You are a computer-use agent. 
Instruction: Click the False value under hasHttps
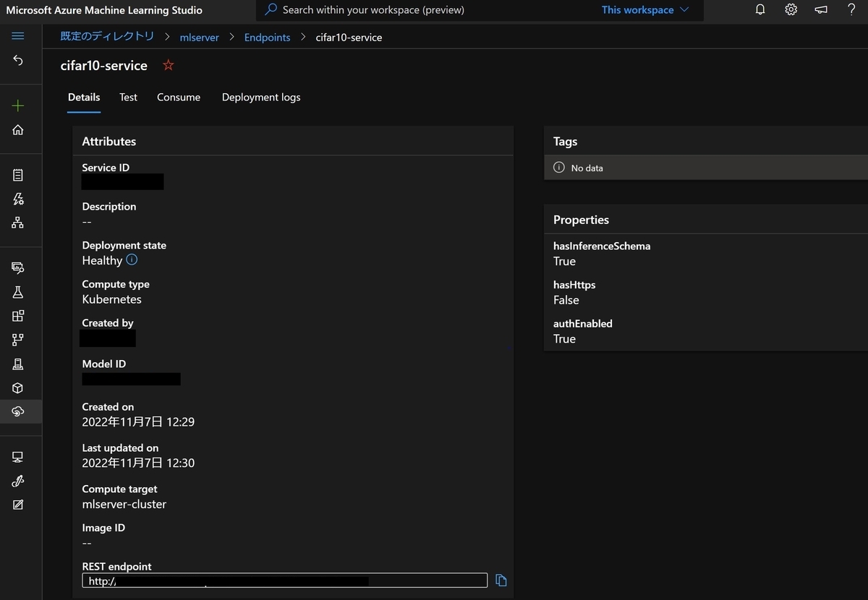pos(566,300)
